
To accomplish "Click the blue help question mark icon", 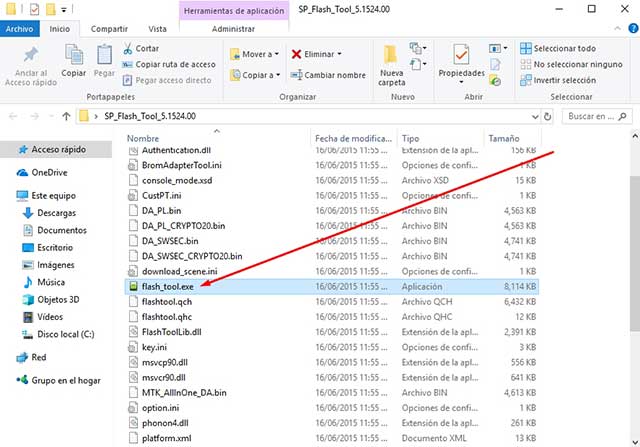I will click(x=633, y=29).
